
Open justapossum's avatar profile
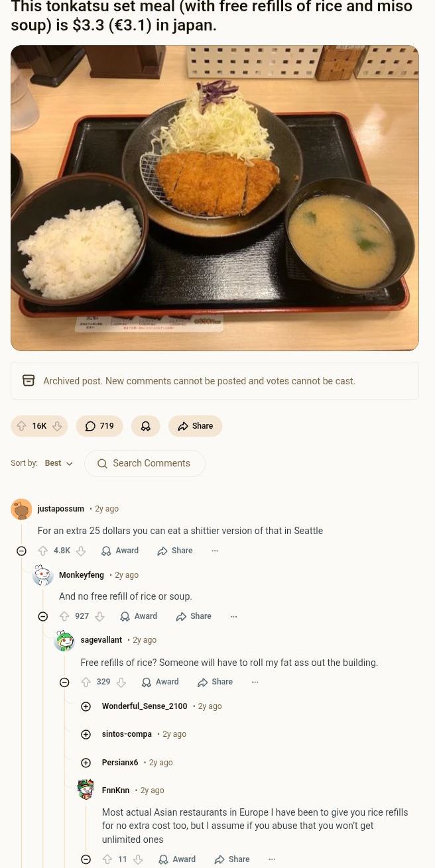pyautogui.click(x=22, y=509)
